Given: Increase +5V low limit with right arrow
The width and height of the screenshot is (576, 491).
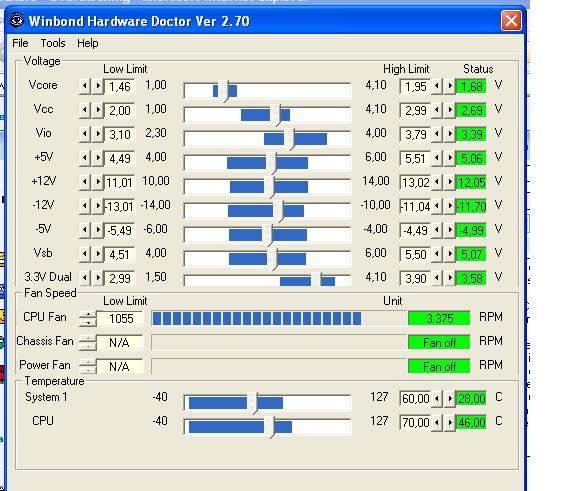Looking at the screenshot, I should [x=98, y=158].
